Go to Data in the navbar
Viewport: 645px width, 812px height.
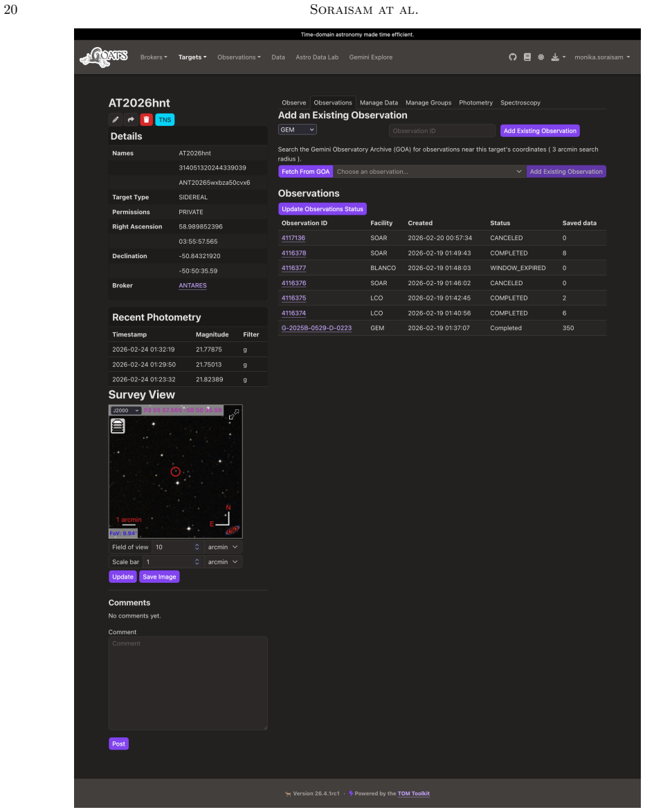coord(278,57)
